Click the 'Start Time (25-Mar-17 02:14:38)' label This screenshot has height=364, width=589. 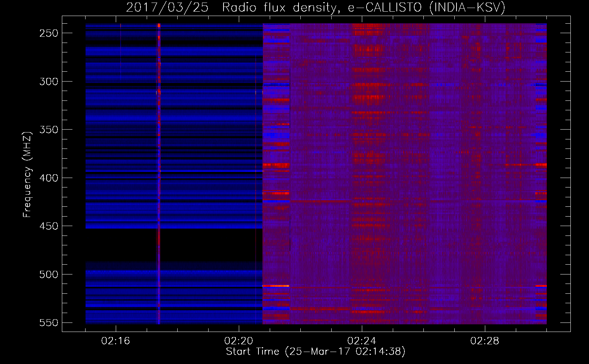pyautogui.click(x=316, y=352)
